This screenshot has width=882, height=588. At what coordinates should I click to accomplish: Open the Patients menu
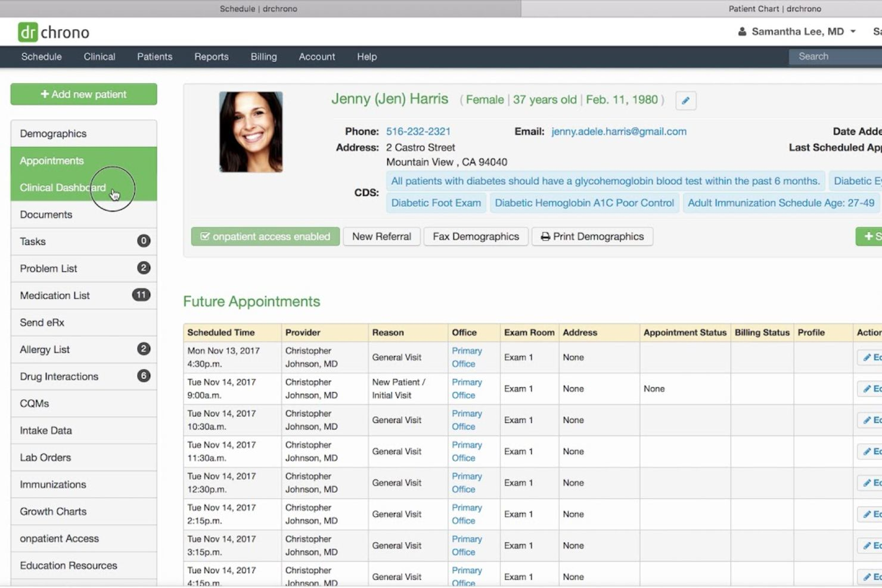155,57
